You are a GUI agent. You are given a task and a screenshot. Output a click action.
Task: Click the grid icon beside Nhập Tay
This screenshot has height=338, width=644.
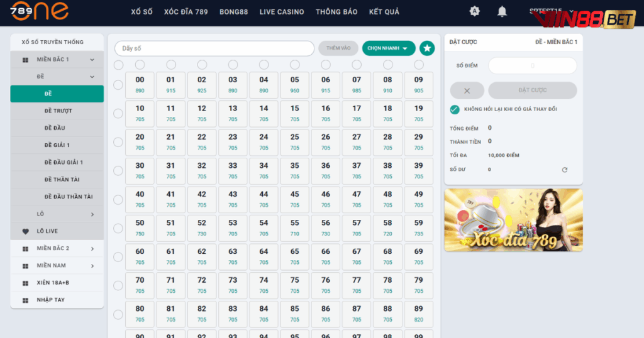tap(25, 301)
